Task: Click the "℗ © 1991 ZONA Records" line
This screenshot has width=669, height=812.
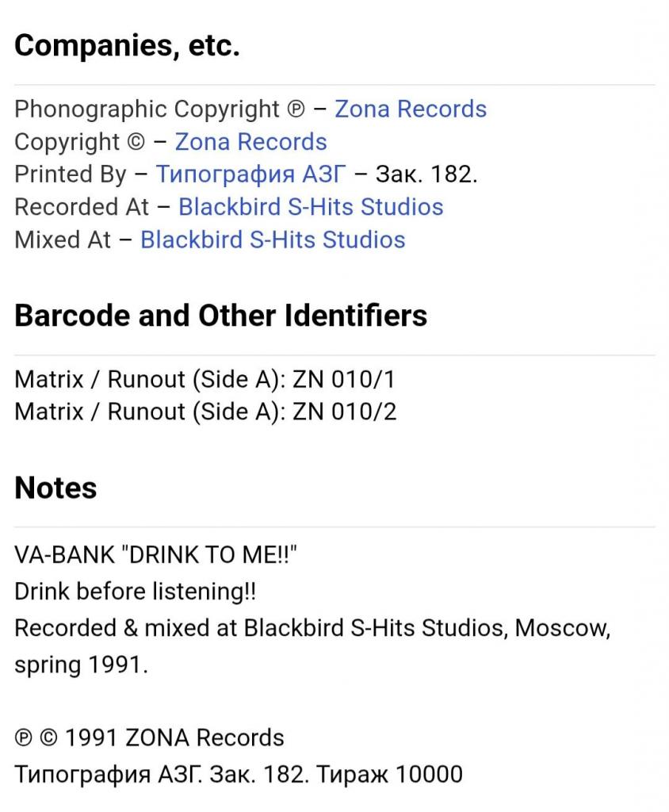Action: [149, 737]
